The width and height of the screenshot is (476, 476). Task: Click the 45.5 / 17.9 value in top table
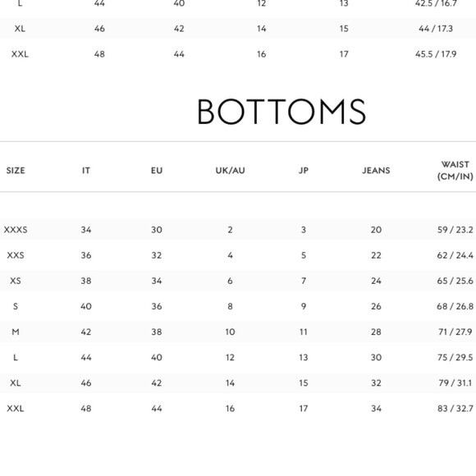pos(436,54)
